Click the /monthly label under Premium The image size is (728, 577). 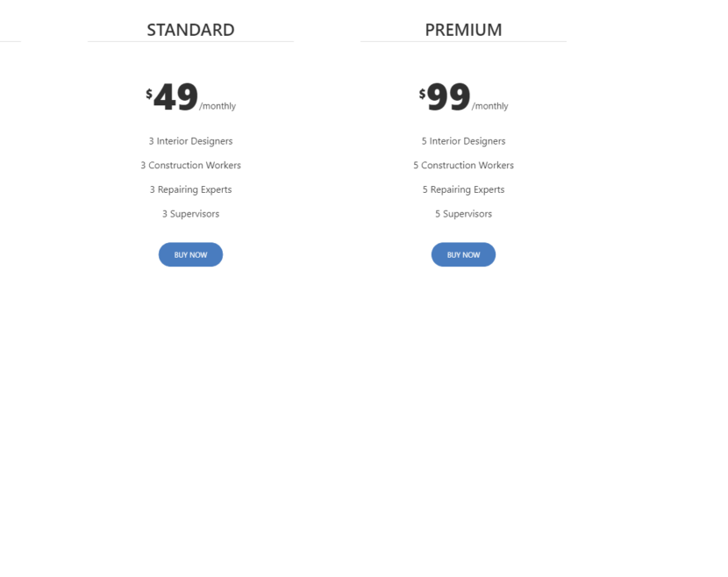[490, 106]
